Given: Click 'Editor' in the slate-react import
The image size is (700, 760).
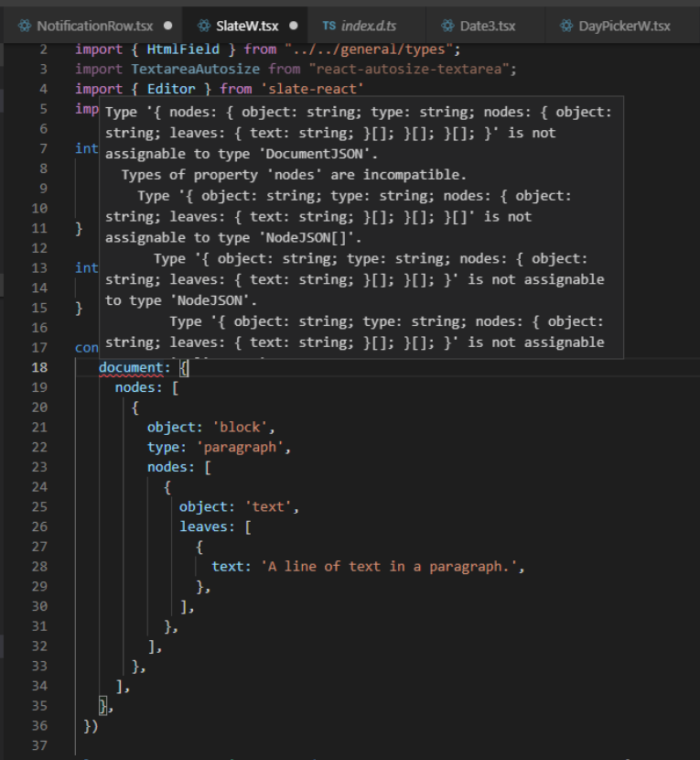Looking at the screenshot, I should pos(171,89).
